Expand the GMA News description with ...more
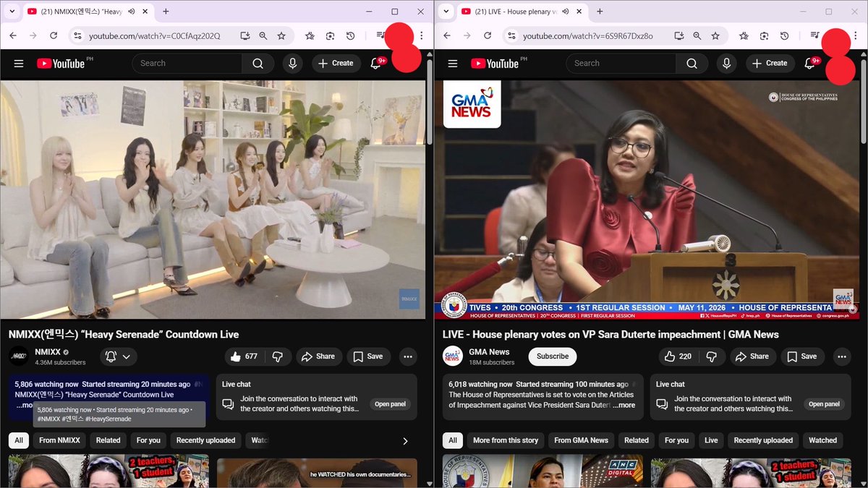 coord(624,406)
